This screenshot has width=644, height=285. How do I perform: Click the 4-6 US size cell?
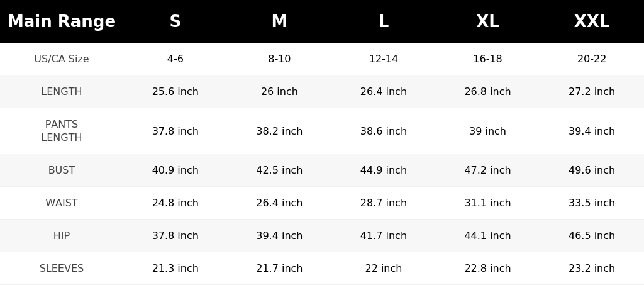click(175, 59)
